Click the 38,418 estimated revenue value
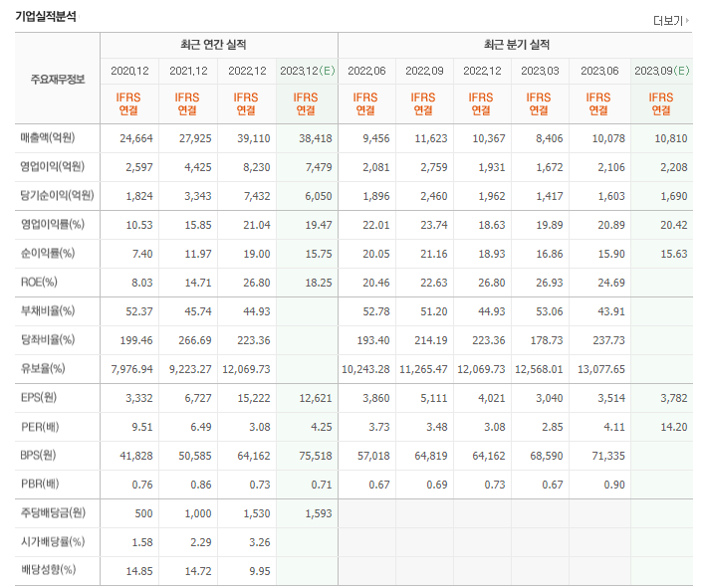The width and height of the screenshot is (702, 588). pyautogui.click(x=316, y=138)
